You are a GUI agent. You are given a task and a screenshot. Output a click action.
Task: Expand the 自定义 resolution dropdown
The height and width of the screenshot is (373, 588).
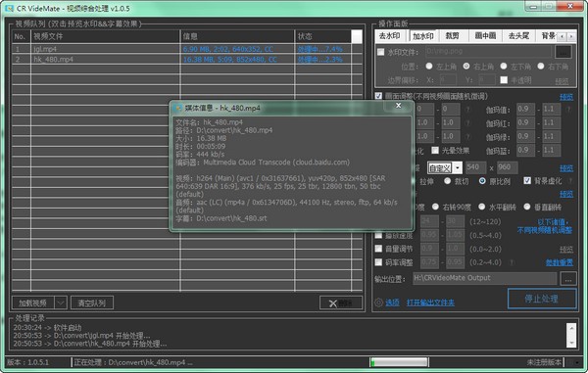(457, 168)
